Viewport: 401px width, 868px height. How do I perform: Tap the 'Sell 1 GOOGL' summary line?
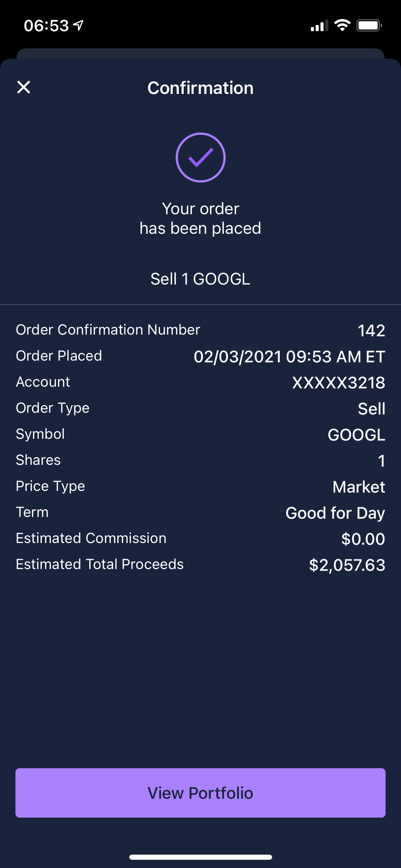[200, 279]
